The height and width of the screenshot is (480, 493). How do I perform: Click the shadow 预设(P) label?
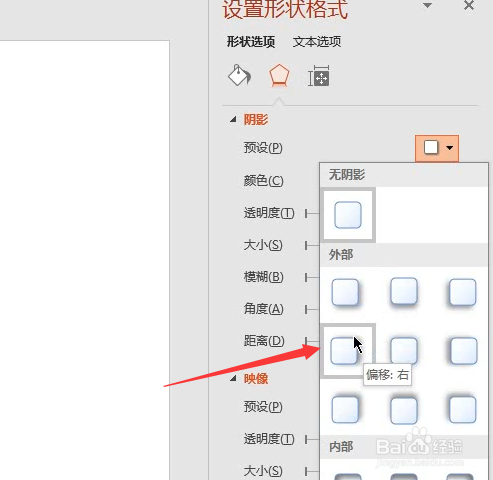[263, 148]
